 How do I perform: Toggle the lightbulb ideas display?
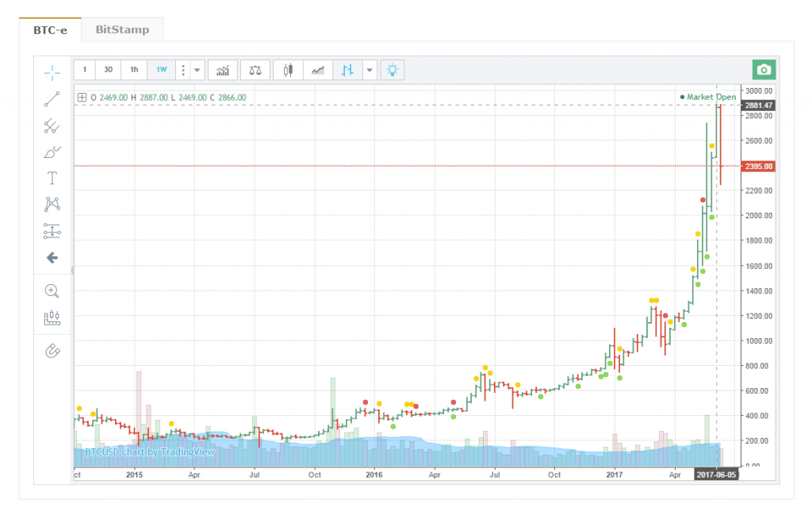click(392, 70)
